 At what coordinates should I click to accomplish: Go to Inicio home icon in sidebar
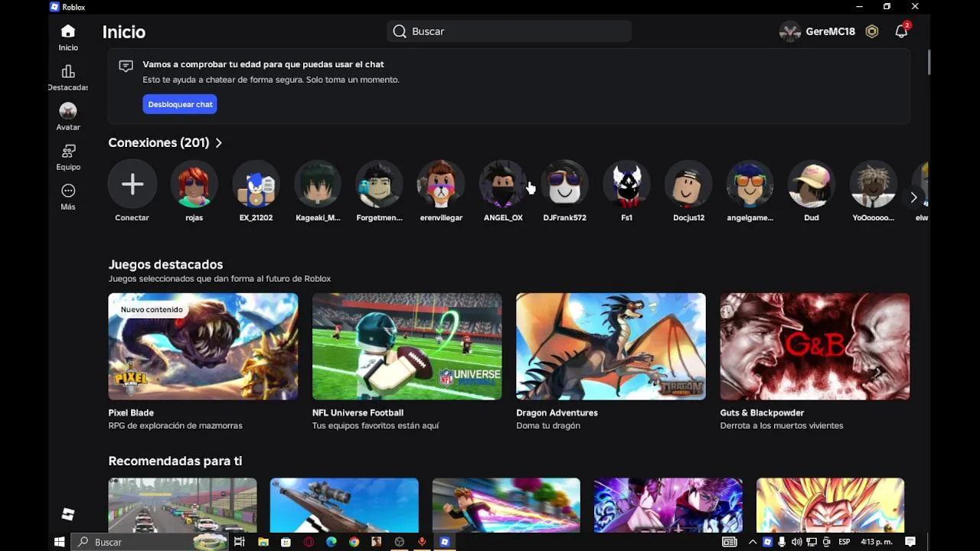point(68,31)
